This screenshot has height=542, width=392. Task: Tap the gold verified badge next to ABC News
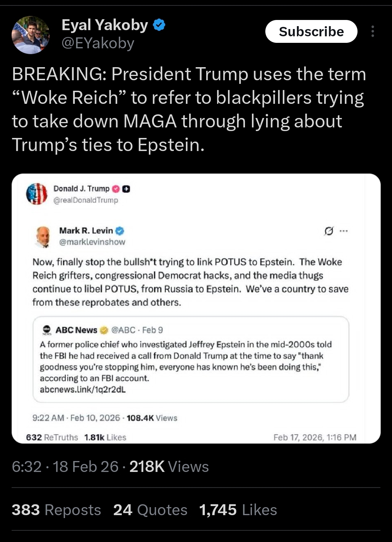point(104,330)
